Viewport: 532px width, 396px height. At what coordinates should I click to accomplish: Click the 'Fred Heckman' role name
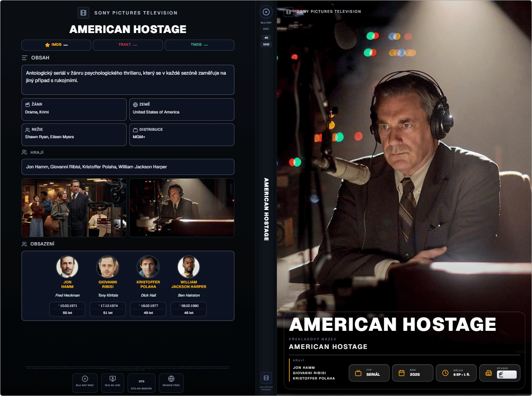tap(68, 295)
